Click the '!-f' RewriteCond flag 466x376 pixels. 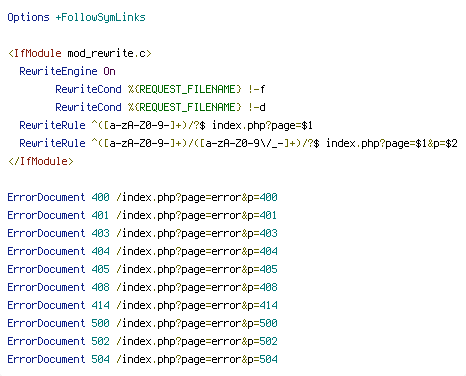(x=256, y=89)
